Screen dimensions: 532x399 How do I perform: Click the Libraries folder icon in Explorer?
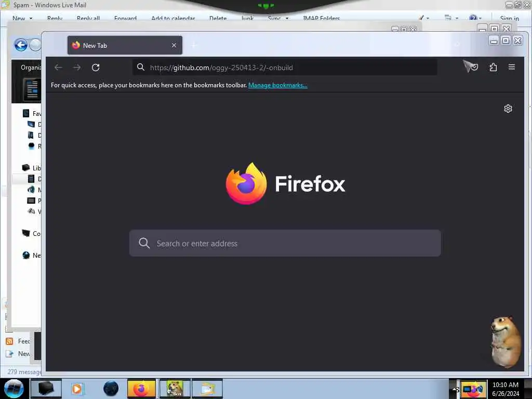pyautogui.click(x=26, y=168)
